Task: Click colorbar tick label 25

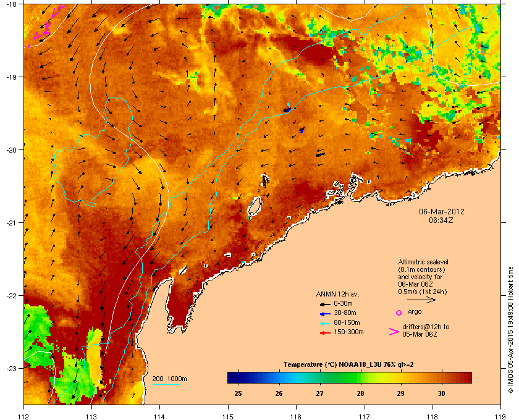Action: [238, 393]
